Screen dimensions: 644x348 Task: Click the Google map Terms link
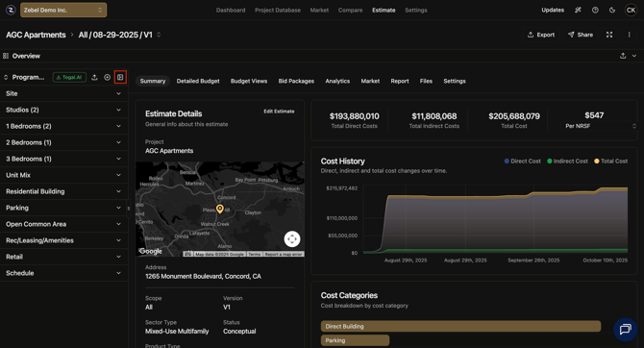pyautogui.click(x=255, y=255)
